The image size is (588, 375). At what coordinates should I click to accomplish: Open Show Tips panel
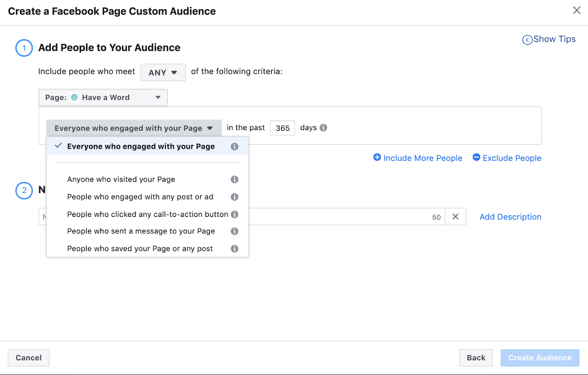[x=549, y=39]
